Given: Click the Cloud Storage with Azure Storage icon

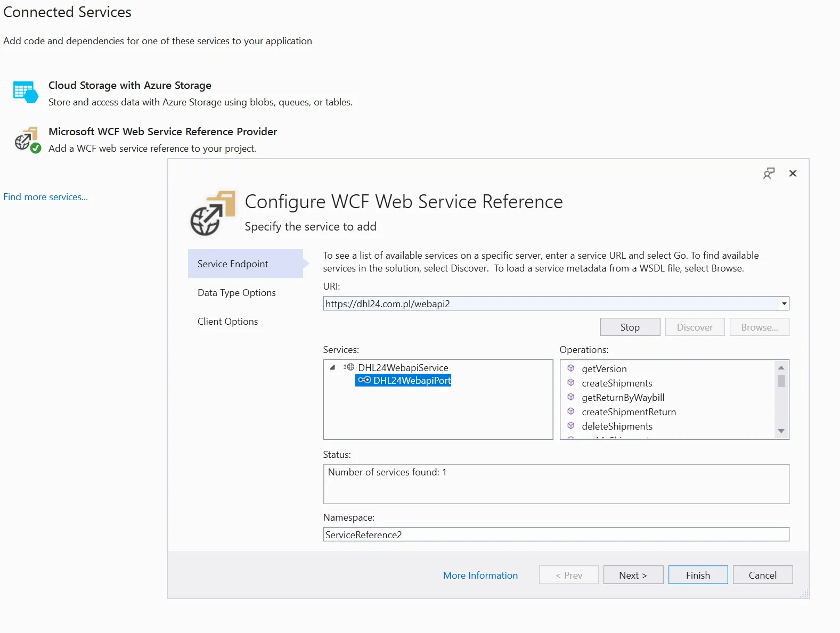Looking at the screenshot, I should (26, 92).
